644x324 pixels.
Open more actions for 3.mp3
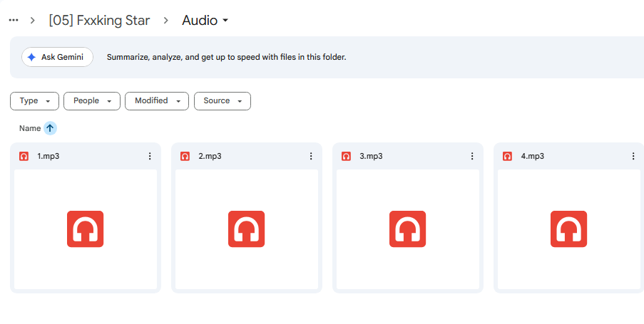(472, 156)
